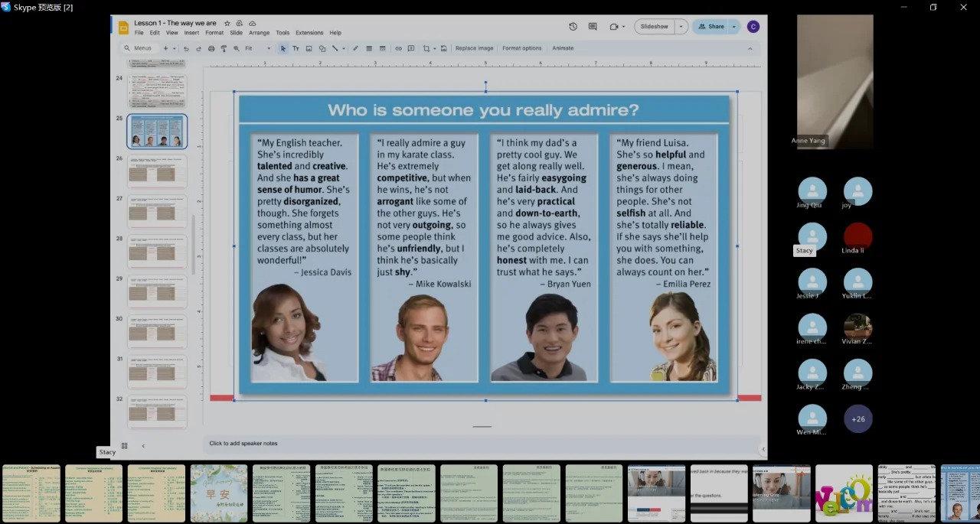
Task: Collapse the toolbar with the chevron
Action: pos(750,48)
